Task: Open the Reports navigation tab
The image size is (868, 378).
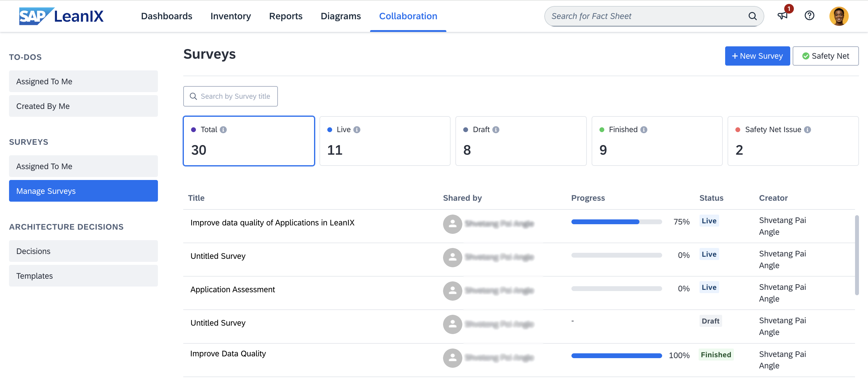Action: 285,16
